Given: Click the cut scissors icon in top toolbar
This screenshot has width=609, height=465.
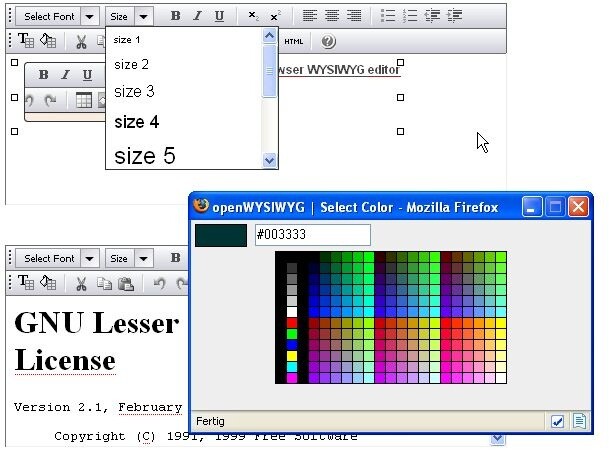Looking at the screenshot, I should (82, 42).
